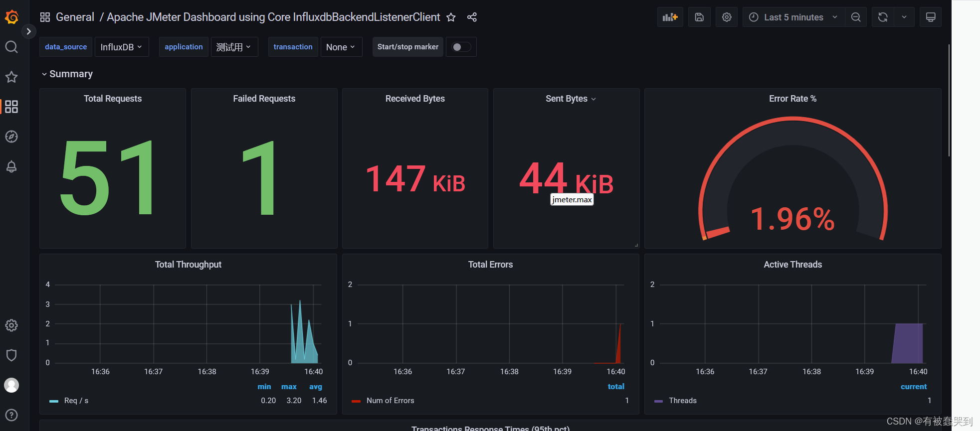This screenshot has width=980, height=431.
Task: Sort Active Threads legend by current
Action: [914, 387]
